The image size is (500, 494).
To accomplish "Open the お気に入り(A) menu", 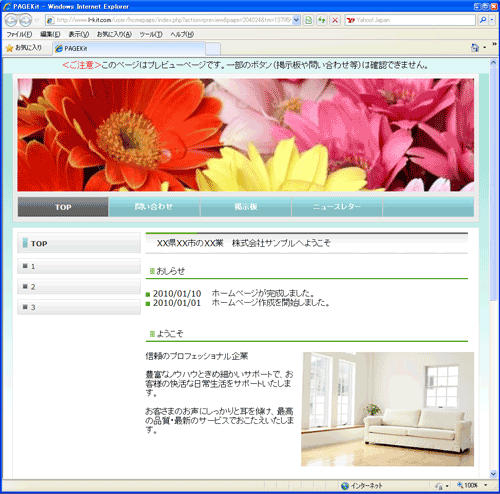I will [x=114, y=34].
